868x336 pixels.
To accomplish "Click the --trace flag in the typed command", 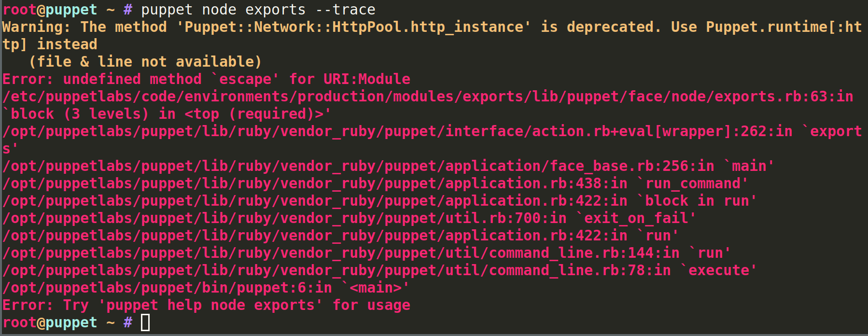I will [x=345, y=10].
